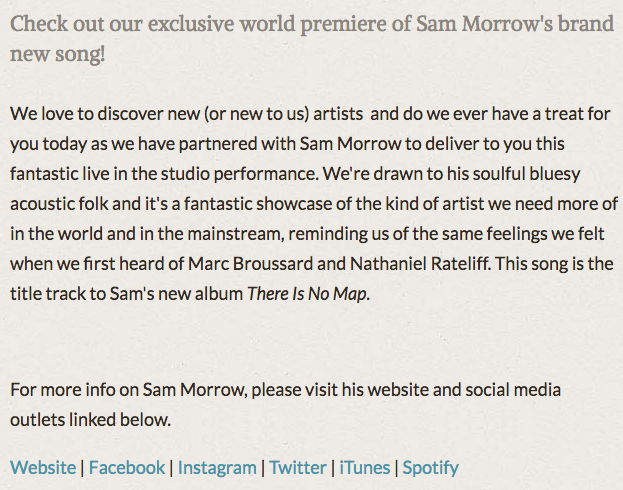The width and height of the screenshot is (623, 490).
Task: Open the iTunes link
Action: point(365,467)
